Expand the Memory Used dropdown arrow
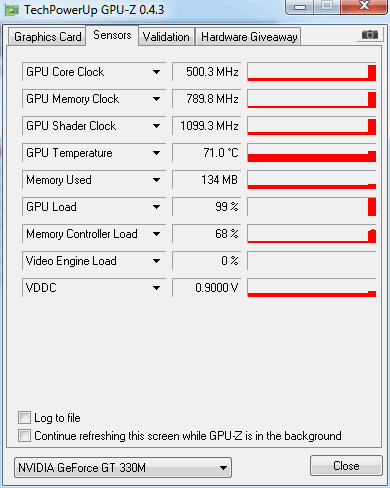Image resolution: width=390 pixels, height=488 pixels. (156, 180)
